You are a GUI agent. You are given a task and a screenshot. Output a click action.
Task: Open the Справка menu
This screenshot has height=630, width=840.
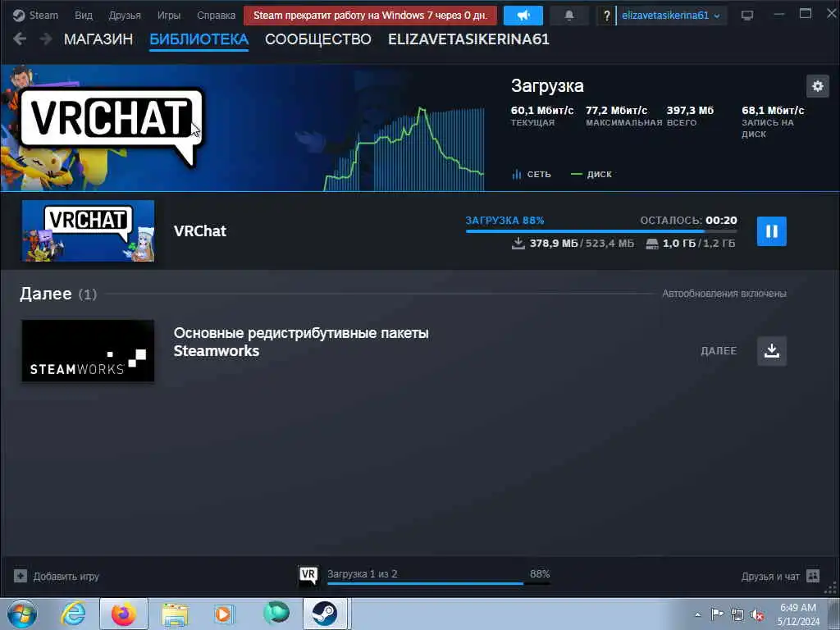[216, 15]
